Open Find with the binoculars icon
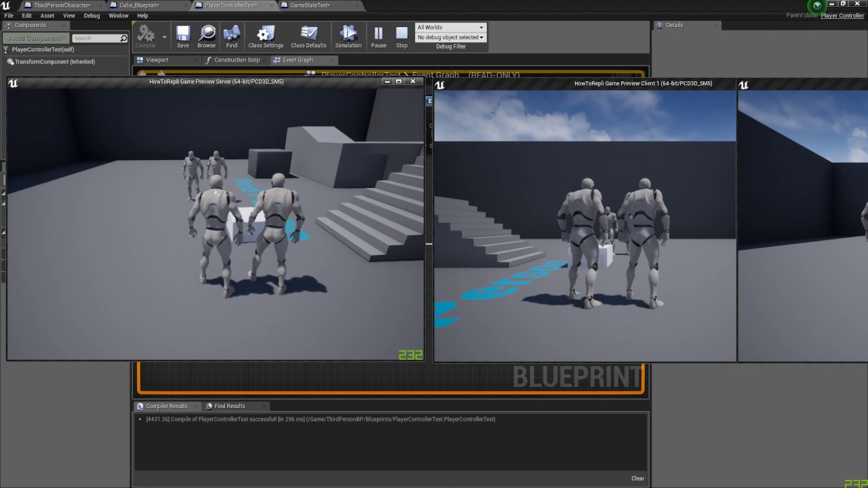 pyautogui.click(x=232, y=36)
